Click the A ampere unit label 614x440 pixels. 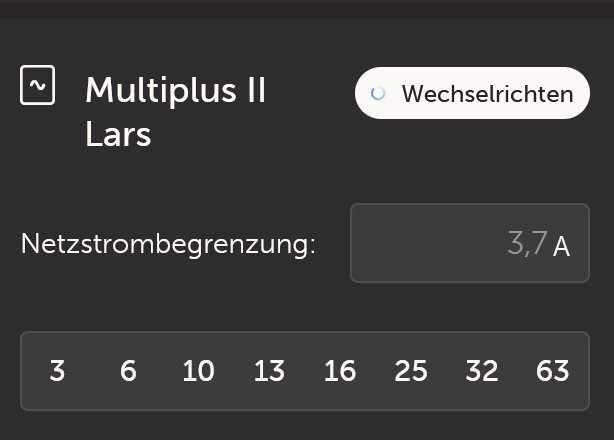(x=561, y=246)
